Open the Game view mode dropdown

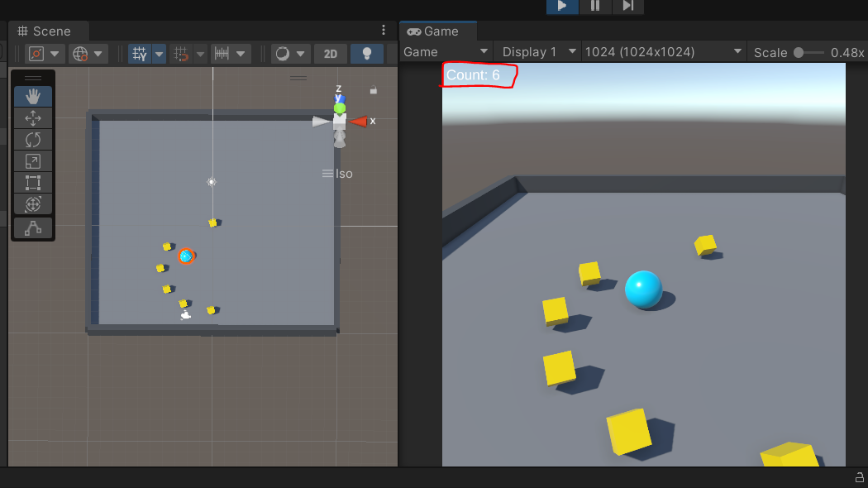[446, 51]
